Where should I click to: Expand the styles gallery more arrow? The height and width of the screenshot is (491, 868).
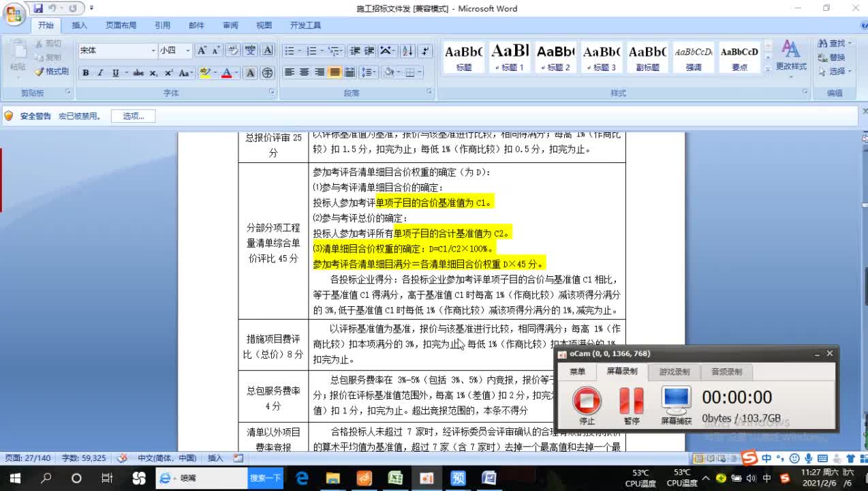[x=768, y=69]
